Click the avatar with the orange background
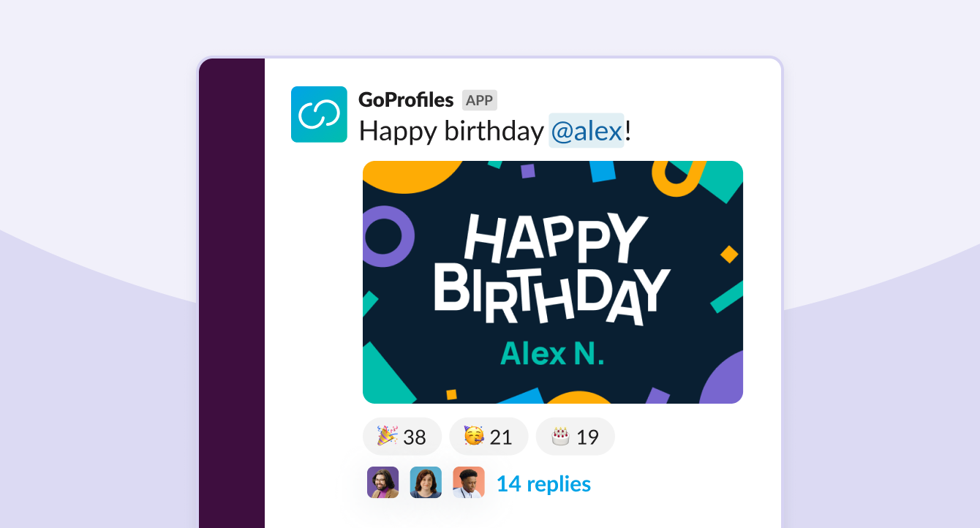The height and width of the screenshot is (528, 980). [x=467, y=483]
